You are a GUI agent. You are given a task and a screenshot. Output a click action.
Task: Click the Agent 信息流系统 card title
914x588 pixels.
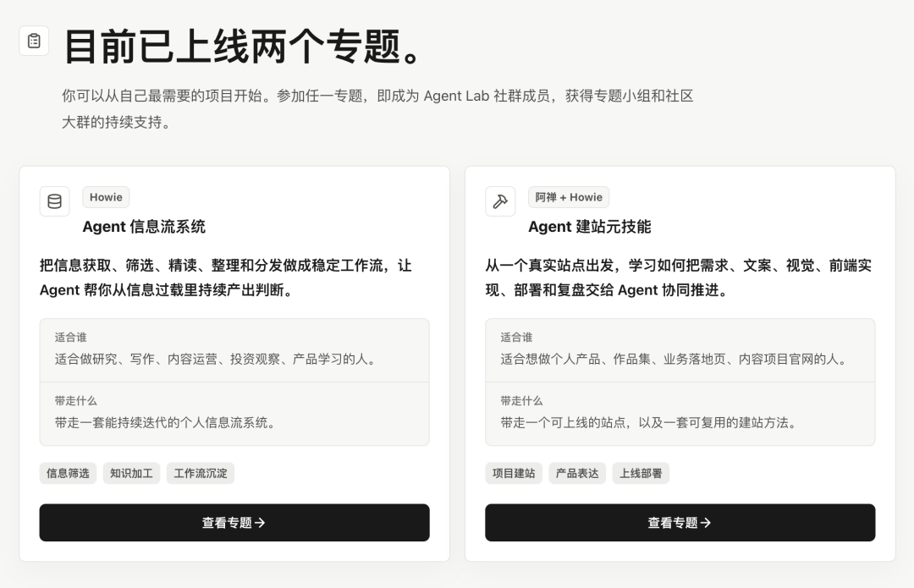point(144,227)
